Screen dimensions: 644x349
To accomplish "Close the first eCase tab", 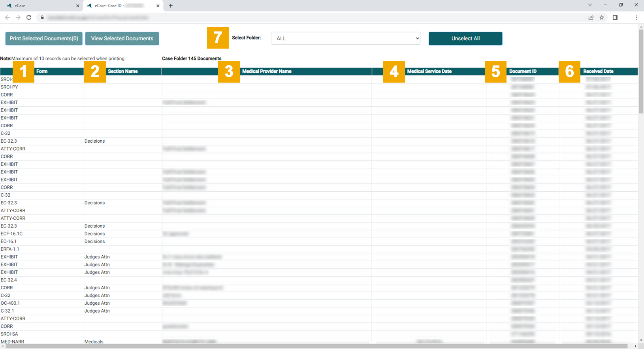I will click(x=78, y=6).
